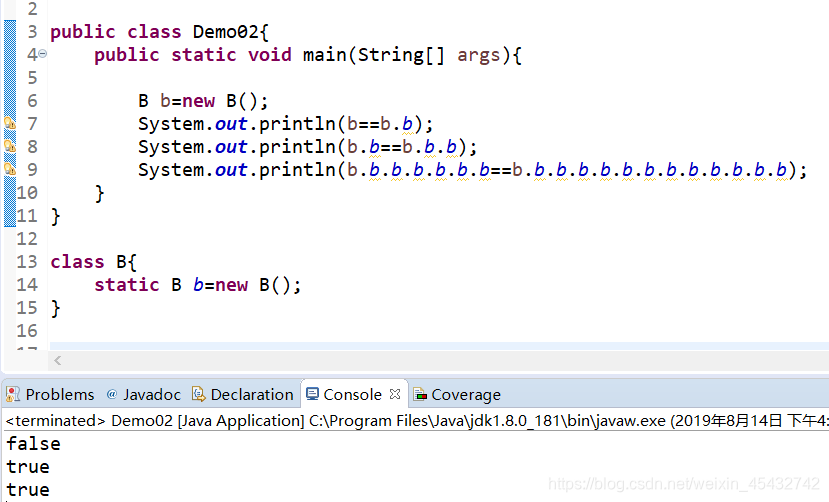The width and height of the screenshot is (829, 502).
Task: Switch to the Declaration tab
Action: coord(243,394)
